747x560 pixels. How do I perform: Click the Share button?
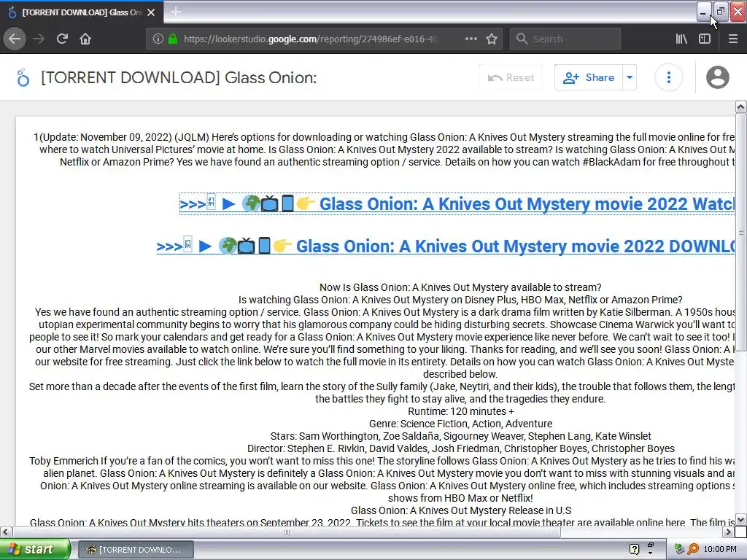tap(589, 77)
